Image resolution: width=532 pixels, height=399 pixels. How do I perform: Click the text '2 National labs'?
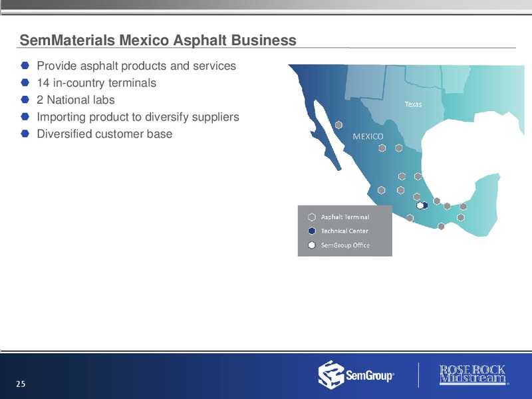76,100
